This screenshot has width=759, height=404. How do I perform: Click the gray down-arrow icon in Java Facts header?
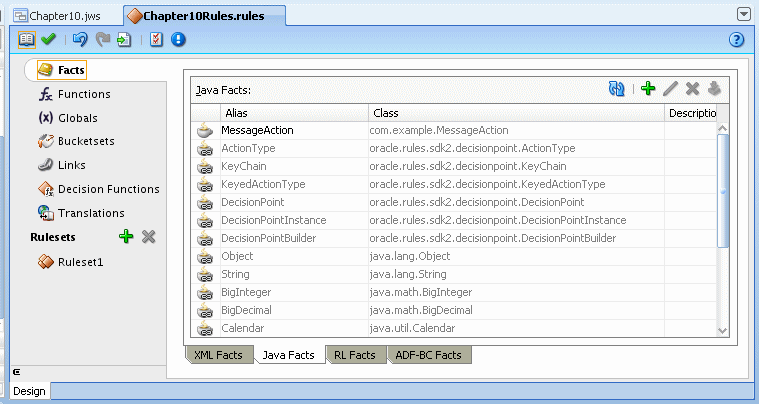(714, 89)
